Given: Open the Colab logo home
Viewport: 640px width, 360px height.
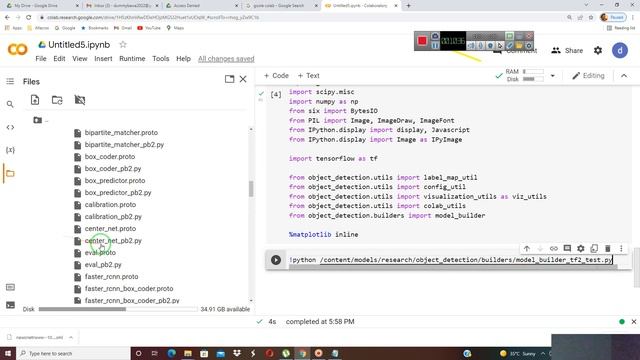Looking at the screenshot, I should click(x=18, y=50).
